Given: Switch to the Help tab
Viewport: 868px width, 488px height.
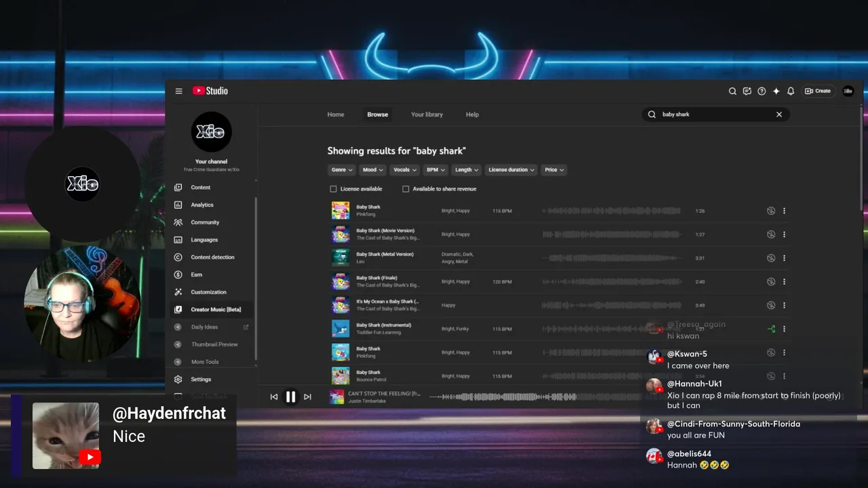Looking at the screenshot, I should click(x=472, y=115).
